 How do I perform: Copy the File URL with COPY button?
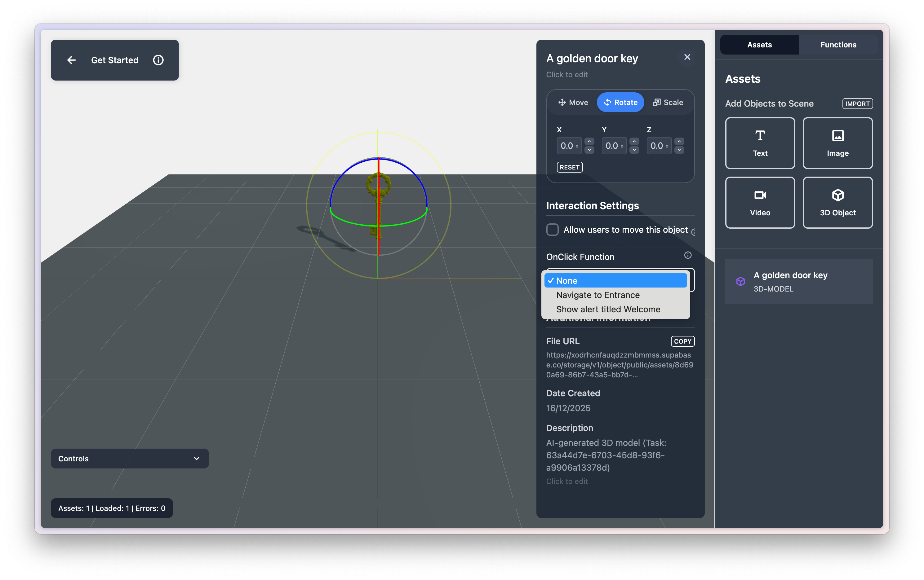click(x=682, y=341)
